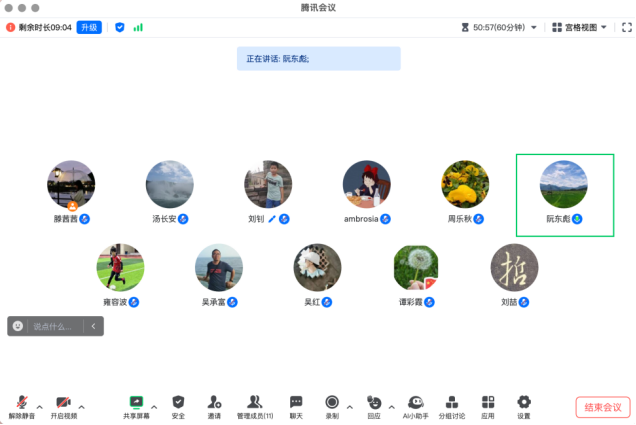Open 管理成员 member management panel
Image resolution: width=636 pixels, height=425 pixels.
[254, 403]
